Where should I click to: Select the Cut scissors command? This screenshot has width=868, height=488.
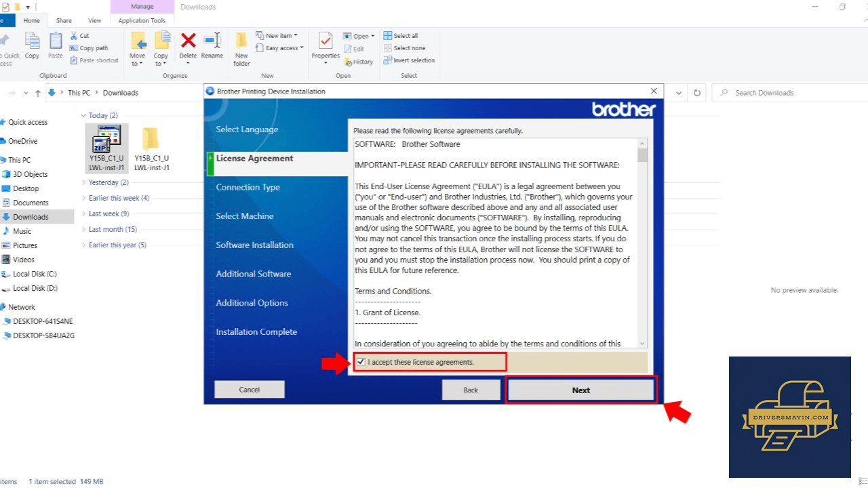79,36
